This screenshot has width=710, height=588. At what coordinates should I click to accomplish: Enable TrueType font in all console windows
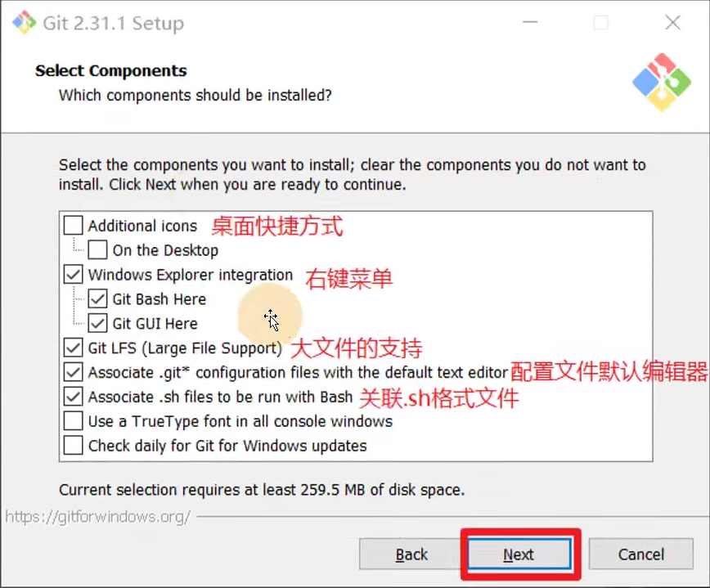(74, 421)
